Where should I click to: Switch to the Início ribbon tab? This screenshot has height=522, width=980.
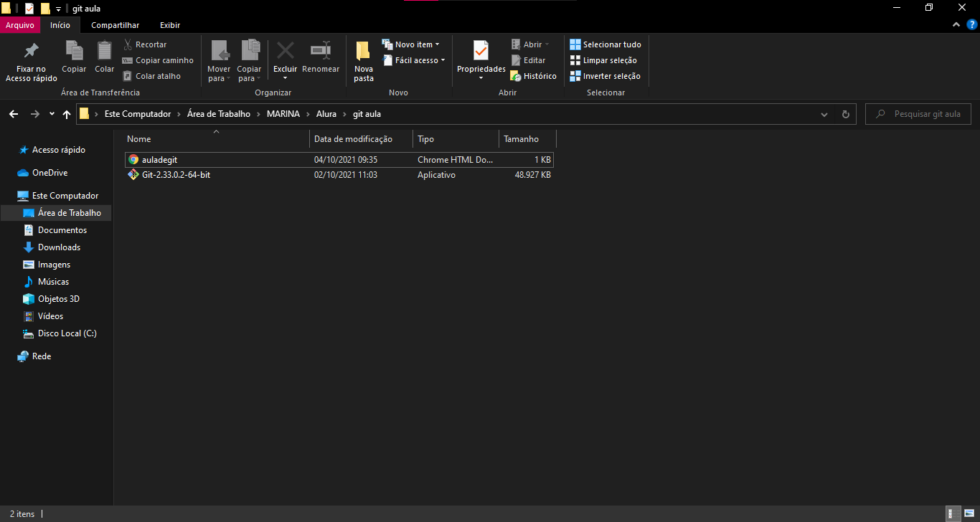pos(60,25)
